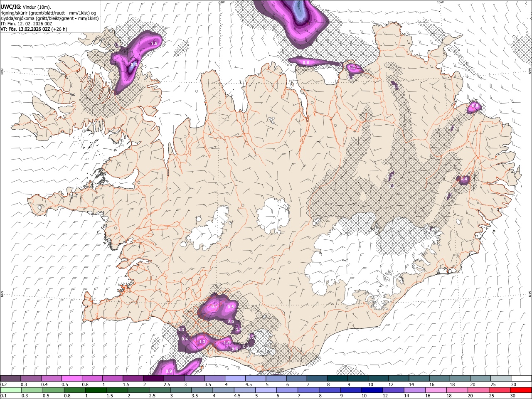Click the 10–12 deep blue rain legend swatch
Image resolution: width=532 pixels, height=399 pixels.
[x=372, y=390]
